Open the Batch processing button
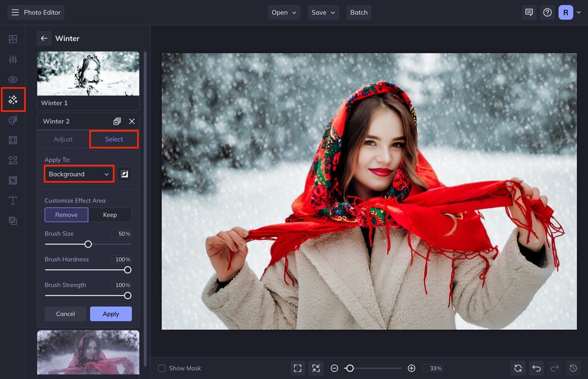The width and height of the screenshot is (588, 379). tap(359, 12)
